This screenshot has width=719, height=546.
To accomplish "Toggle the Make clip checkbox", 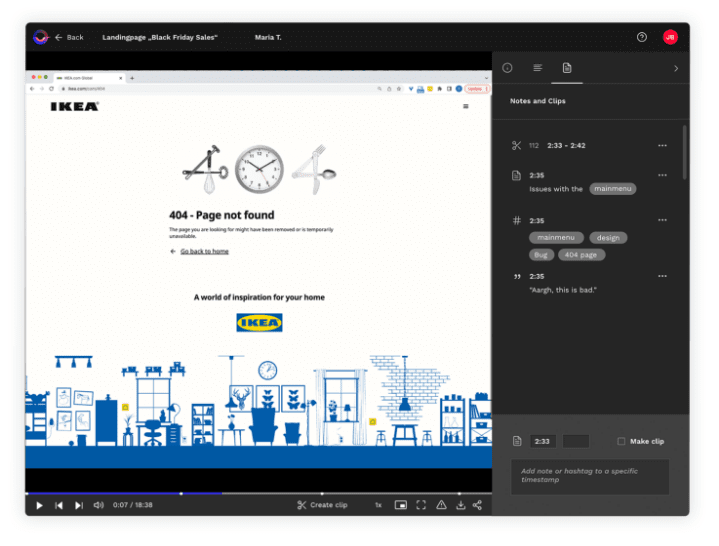I will pos(621,441).
